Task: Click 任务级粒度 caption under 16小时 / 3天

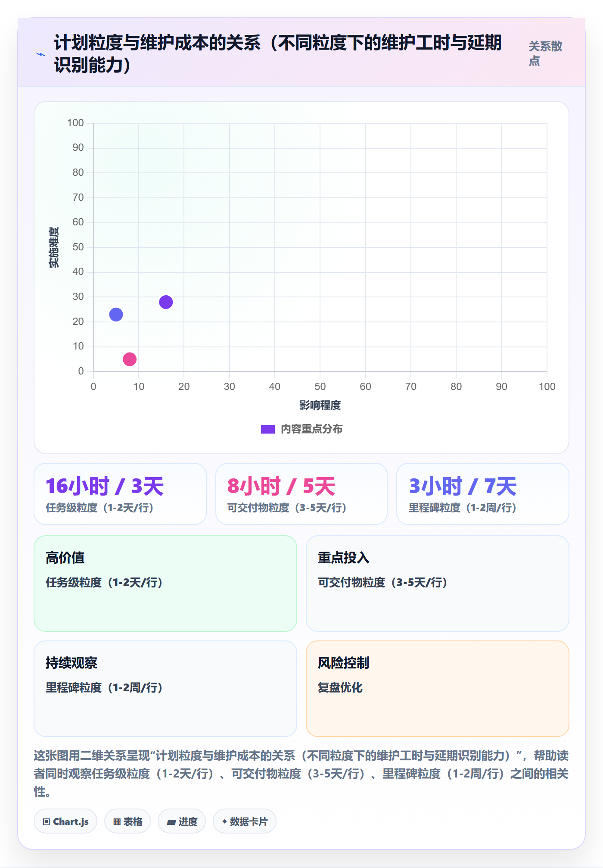Action: point(100,508)
